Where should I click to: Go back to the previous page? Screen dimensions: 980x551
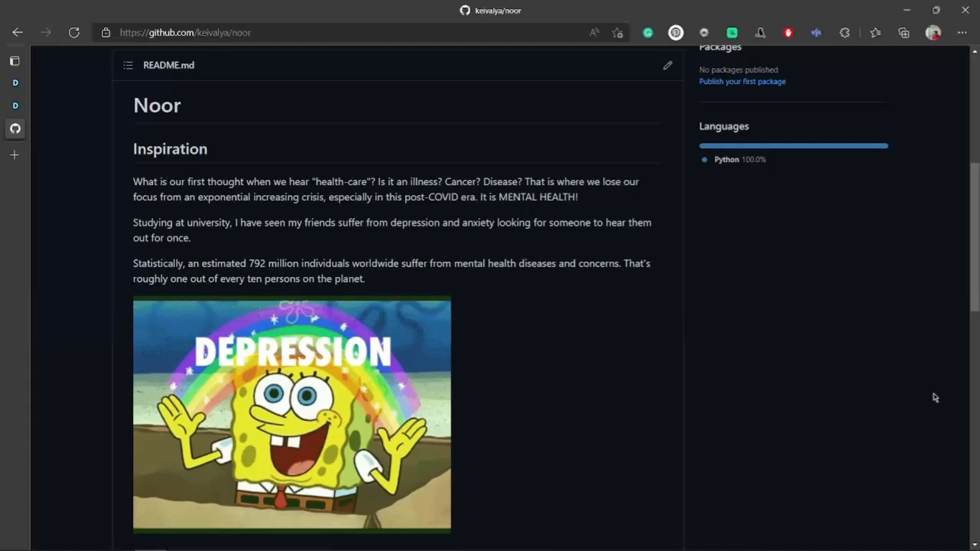click(17, 33)
